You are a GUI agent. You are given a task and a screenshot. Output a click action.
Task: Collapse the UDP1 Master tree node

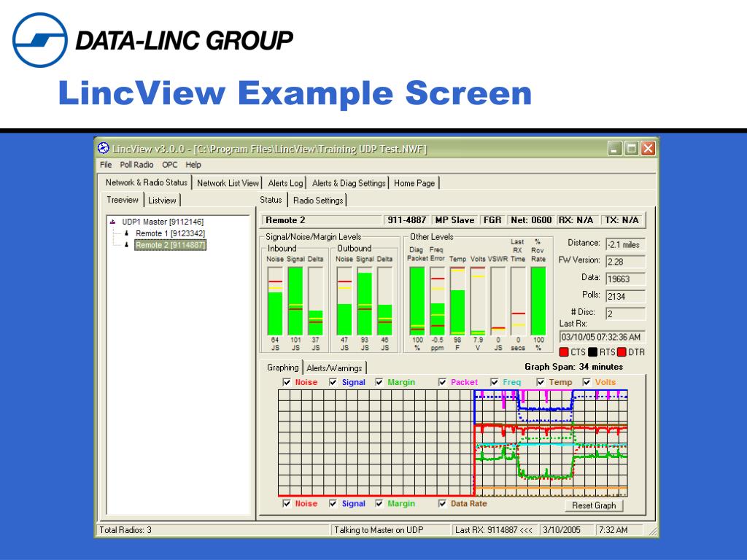click(113, 222)
